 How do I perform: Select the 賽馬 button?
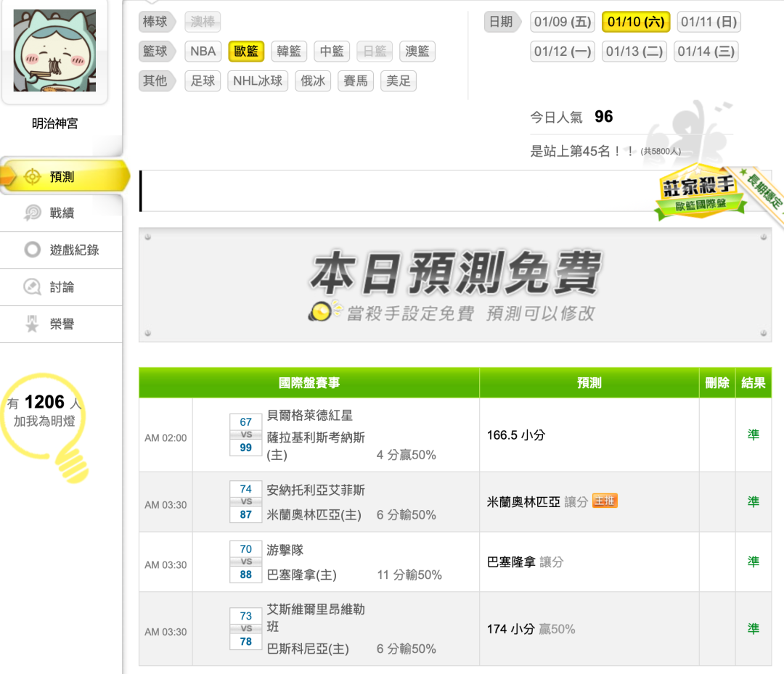[x=356, y=81]
